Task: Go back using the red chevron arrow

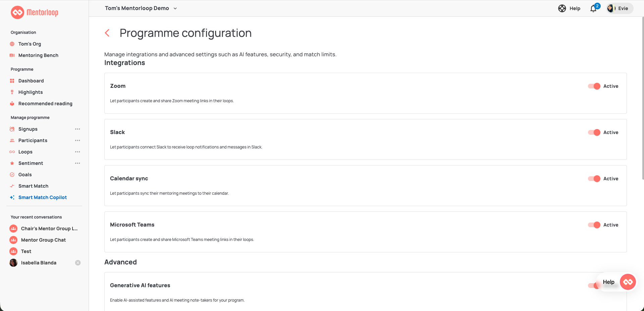Action: [x=107, y=33]
